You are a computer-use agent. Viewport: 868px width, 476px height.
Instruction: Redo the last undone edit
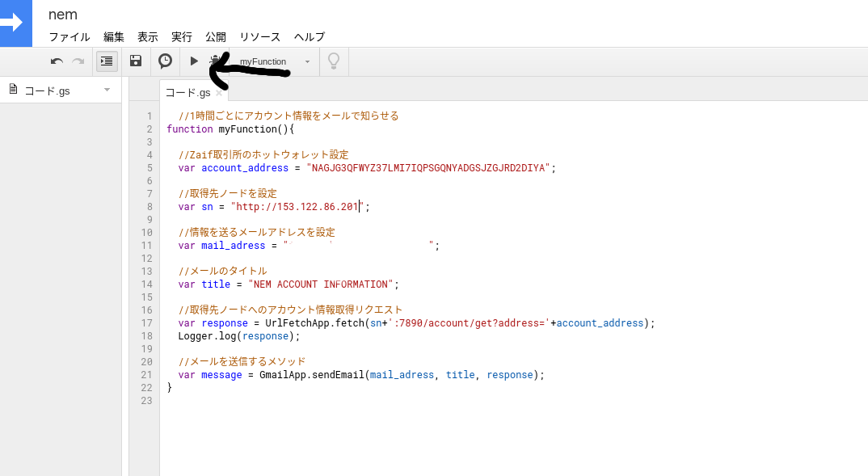click(x=78, y=61)
